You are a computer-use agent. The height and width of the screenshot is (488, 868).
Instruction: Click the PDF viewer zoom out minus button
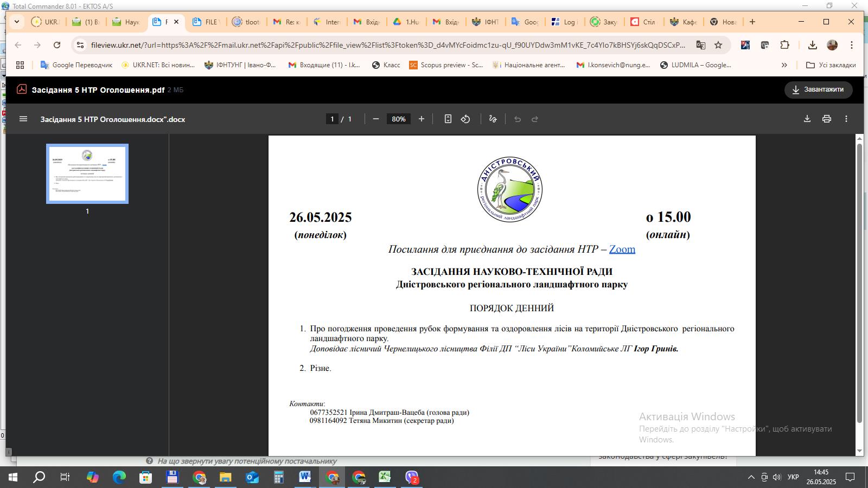376,119
